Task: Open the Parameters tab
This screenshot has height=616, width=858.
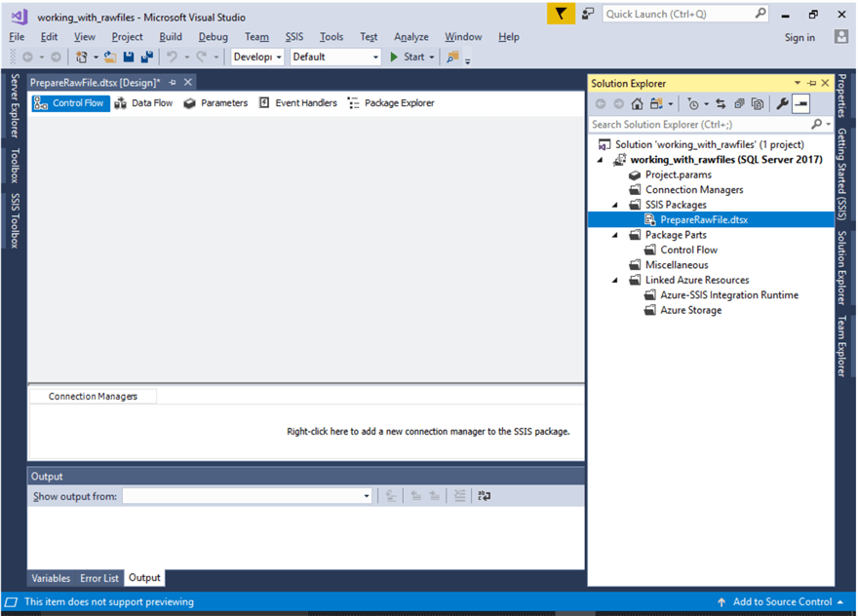Action: point(216,103)
